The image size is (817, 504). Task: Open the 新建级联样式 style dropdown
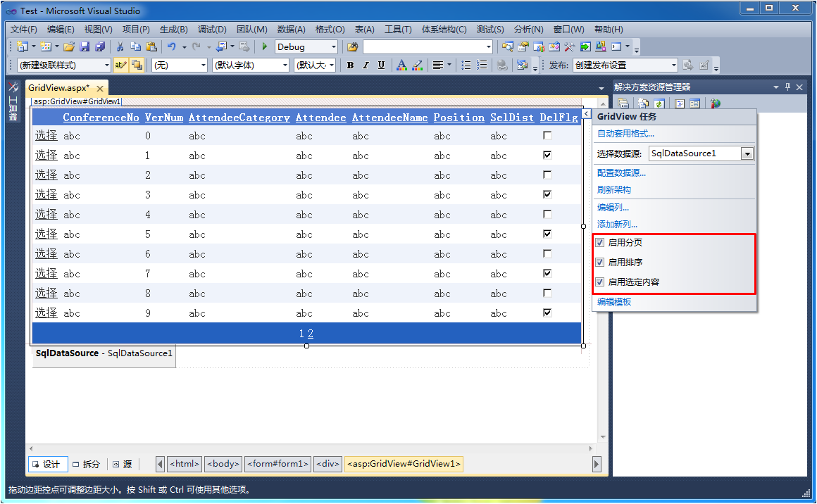[107, 65]
